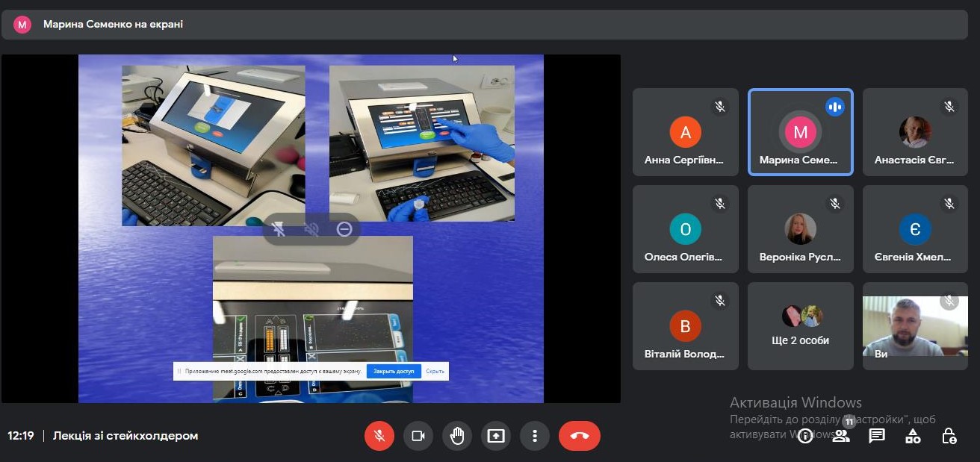
Task: Click Анастасія's avatar photo
Action: (x=915, y=132)
